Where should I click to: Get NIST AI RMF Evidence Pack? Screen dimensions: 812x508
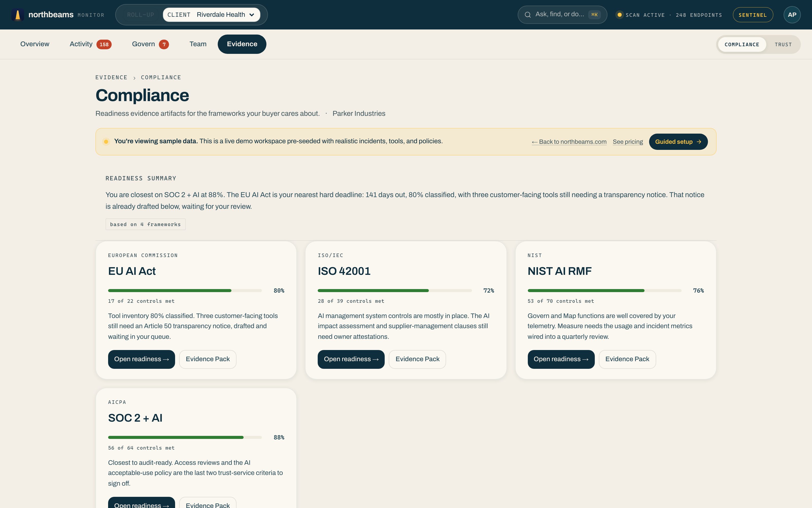[627, 359]
